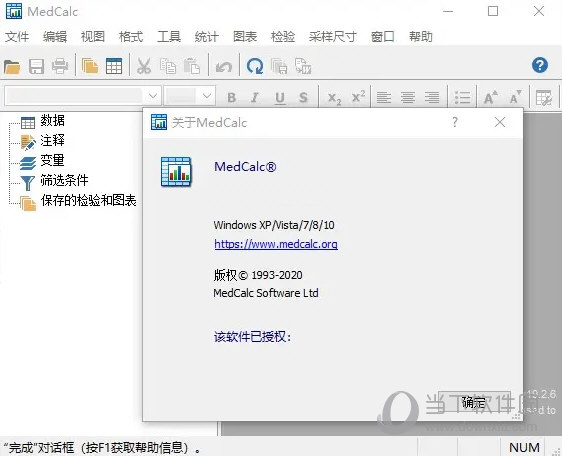This screenshot has height=456, width=562.
Task: Open the 视图 menu
Action: tap(93, 37)
